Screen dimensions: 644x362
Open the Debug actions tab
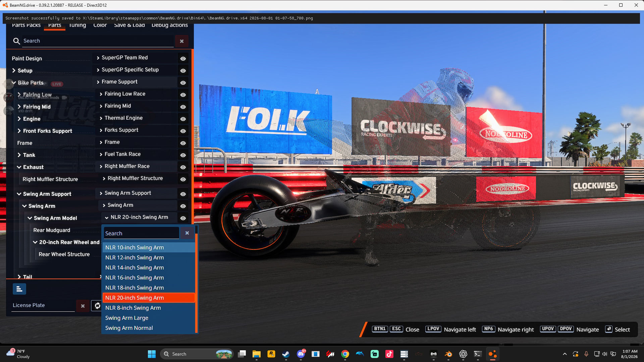pos(170,25)
